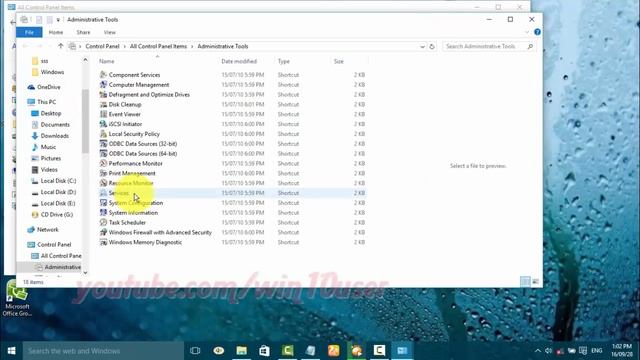Select the Local Security Policy icon
Image resolution: width=640 pixels, height=360 pixels.
103,134
